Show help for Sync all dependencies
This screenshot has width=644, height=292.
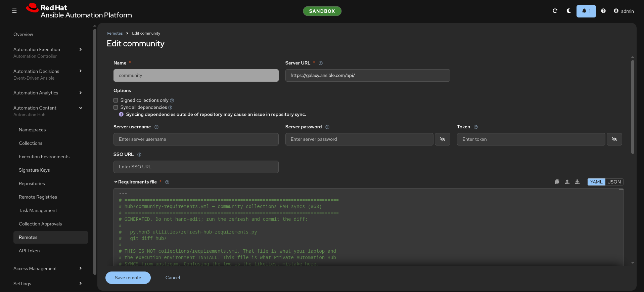coord(170,108)
